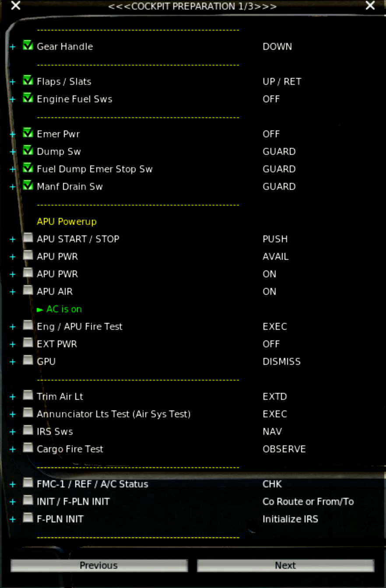Mark APU PWR AVAIL as complete

(x=28, y=256)
